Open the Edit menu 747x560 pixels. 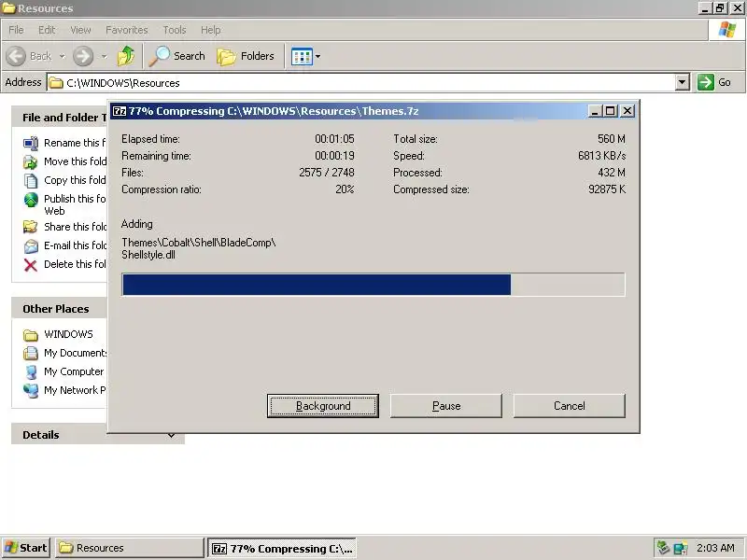click(47, 30)
